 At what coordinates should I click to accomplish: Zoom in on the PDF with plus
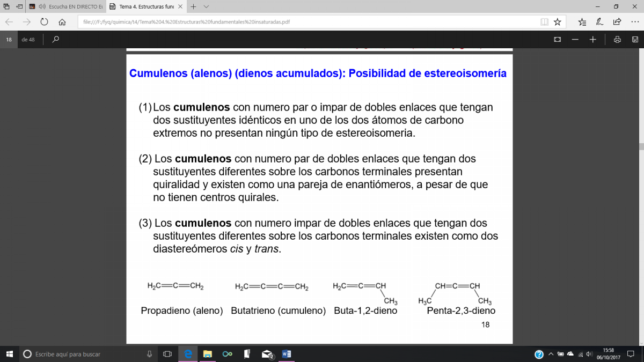[592, 39]
